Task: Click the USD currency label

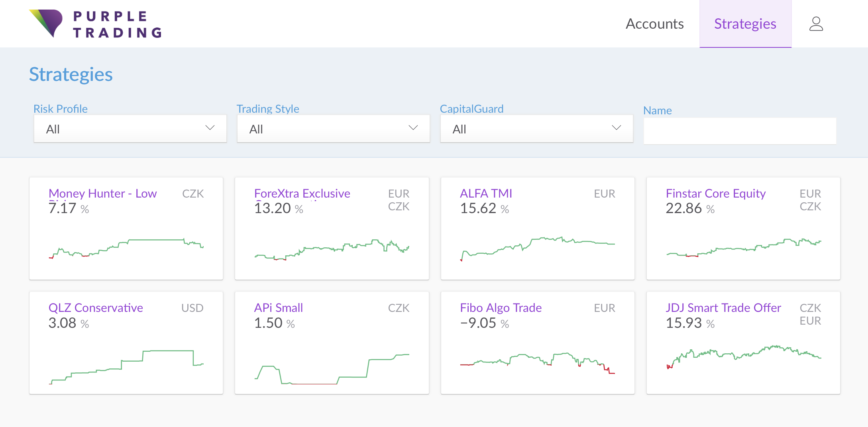Action: click(192, 308)
